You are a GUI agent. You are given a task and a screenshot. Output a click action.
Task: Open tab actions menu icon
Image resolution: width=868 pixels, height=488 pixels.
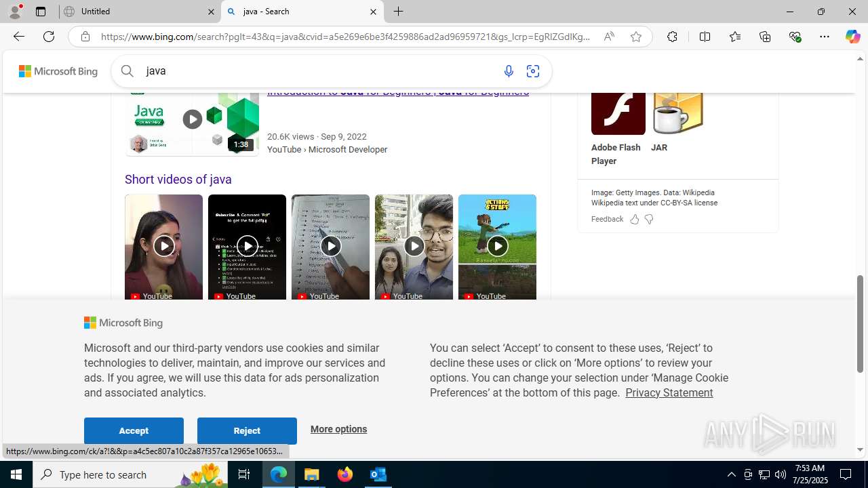(41, 12)
